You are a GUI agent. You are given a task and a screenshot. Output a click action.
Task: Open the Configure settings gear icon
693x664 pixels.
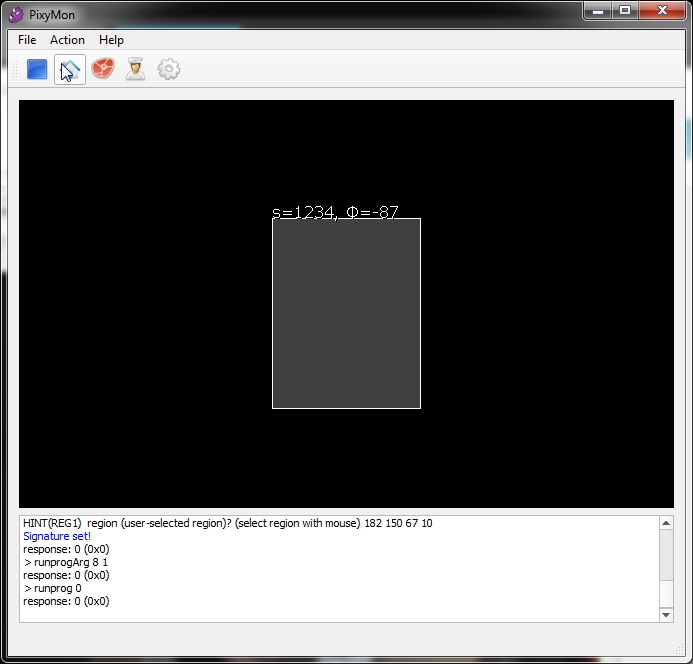coord(169,69)
